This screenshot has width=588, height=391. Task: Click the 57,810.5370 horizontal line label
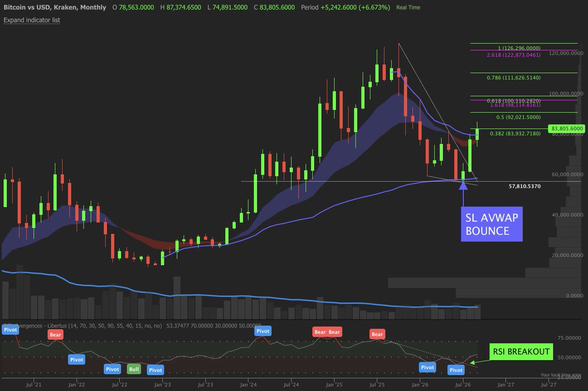[x=524, y=186]
